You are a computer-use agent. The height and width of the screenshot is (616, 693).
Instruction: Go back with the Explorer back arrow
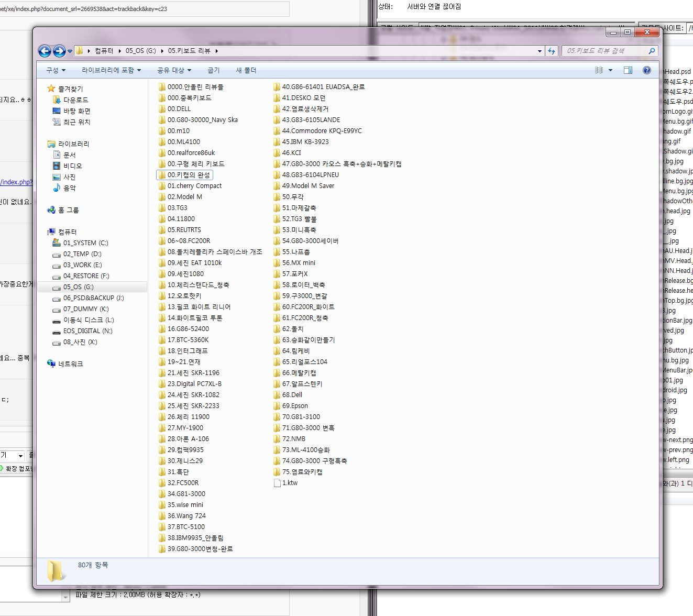(x=45, y=51)
